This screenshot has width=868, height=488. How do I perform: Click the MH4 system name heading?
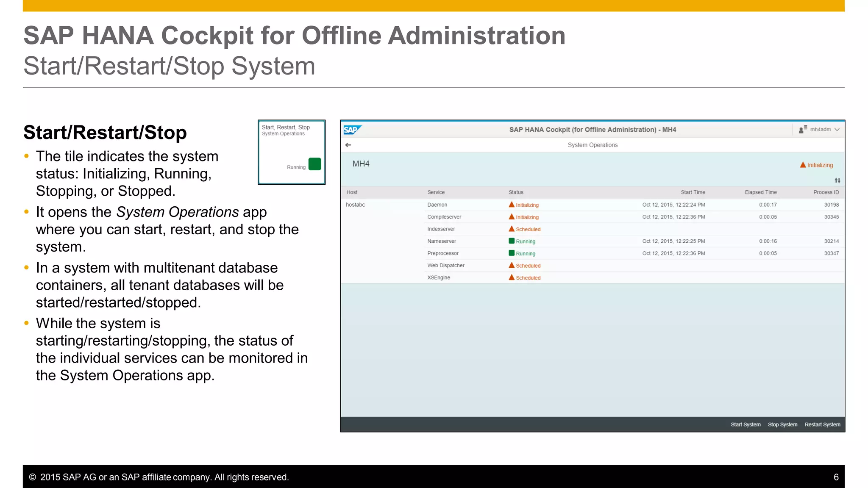361,164
